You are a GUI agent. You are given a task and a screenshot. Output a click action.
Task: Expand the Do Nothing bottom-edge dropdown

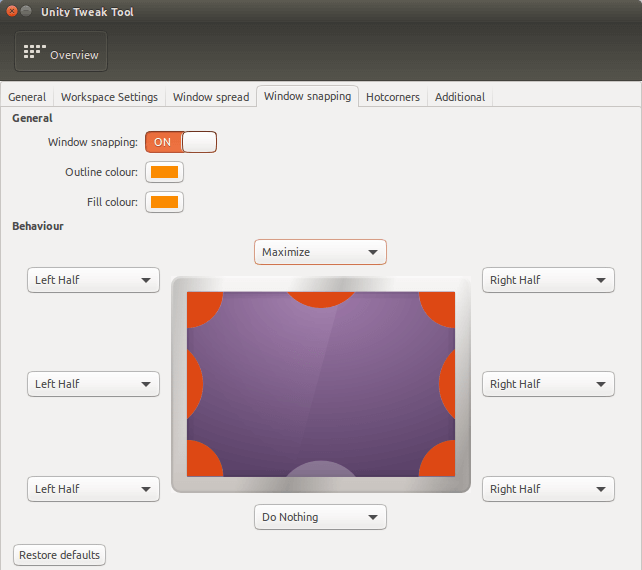click(320, 517)
